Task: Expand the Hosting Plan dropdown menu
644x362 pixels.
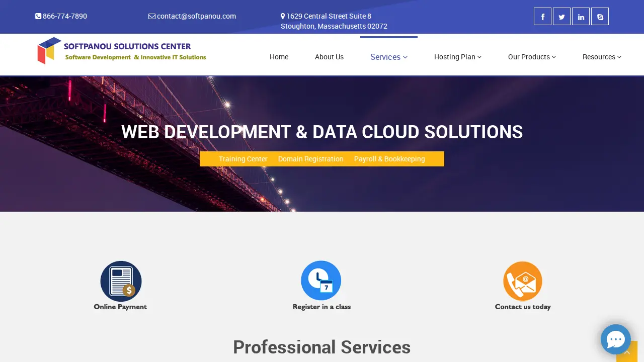Action: coord(458,57)
